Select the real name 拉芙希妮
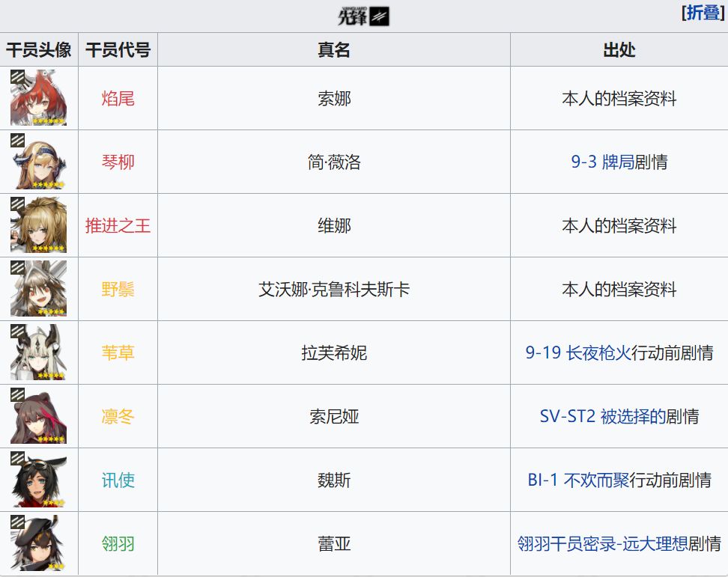The height and width of the screenshot is (577, 728). click(x=334, y=353)
